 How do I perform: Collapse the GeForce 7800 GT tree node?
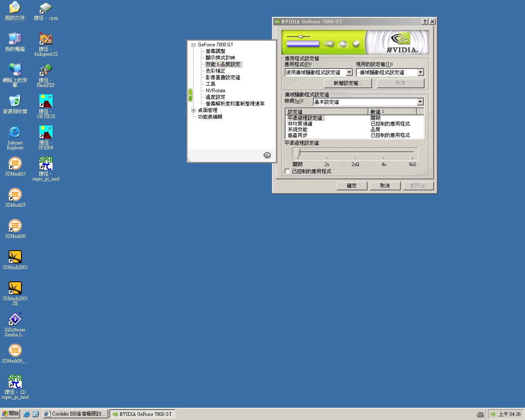click(x=194, y=45)
